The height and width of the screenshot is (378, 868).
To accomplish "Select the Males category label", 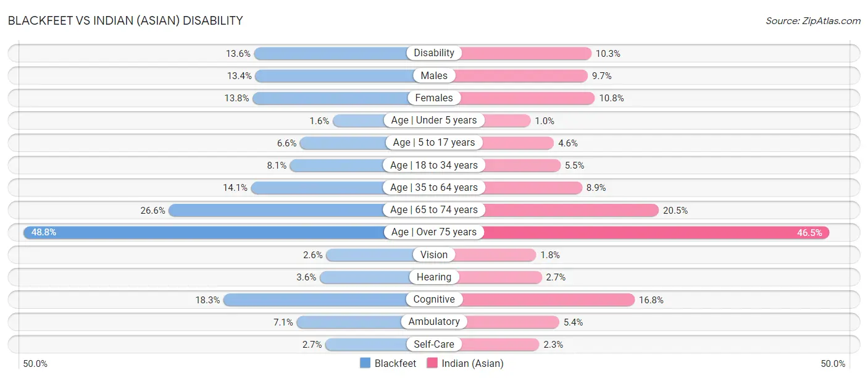I will (434, 75).
